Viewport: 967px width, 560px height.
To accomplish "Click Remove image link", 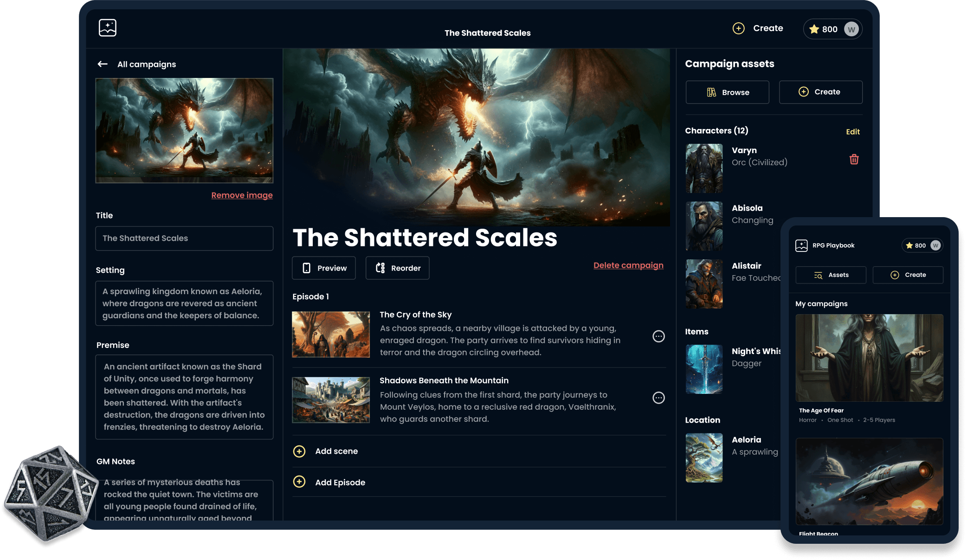I will pyautogui.click(x=242, y=195).
